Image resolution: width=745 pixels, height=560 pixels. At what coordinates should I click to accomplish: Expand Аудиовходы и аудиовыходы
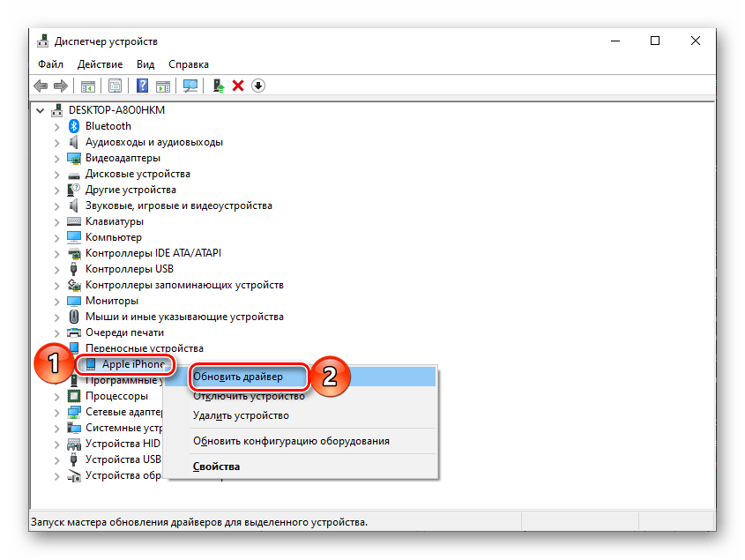[57, 143]
